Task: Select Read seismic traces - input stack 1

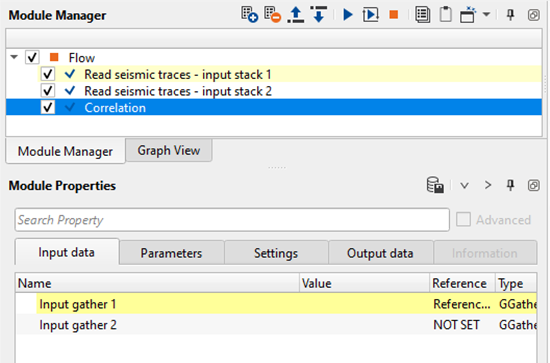Action: pos(178,74)
